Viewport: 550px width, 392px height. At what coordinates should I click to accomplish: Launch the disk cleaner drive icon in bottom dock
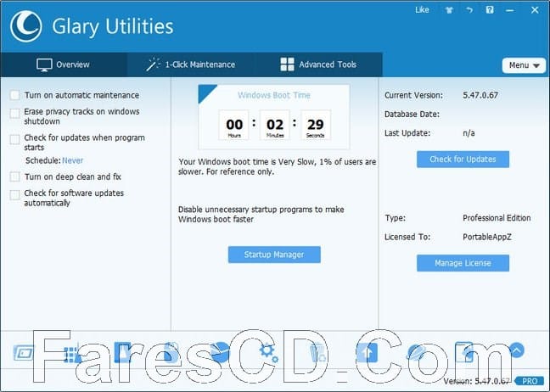tap(24, 353)
